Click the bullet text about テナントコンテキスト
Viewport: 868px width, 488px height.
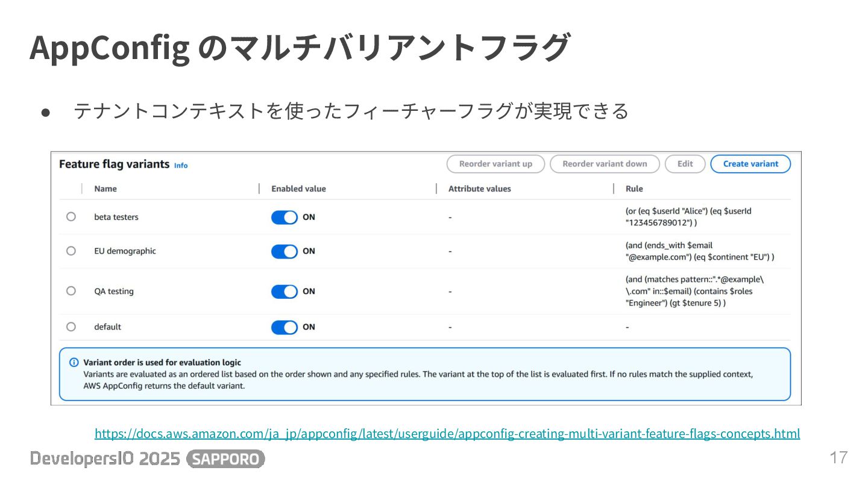coord(351,111)
